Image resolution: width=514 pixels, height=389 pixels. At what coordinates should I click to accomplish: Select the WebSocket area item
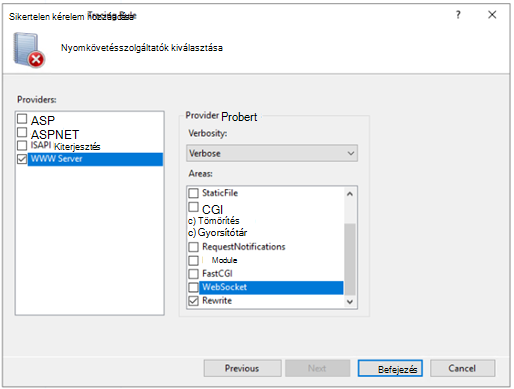(x=271, y=287)
